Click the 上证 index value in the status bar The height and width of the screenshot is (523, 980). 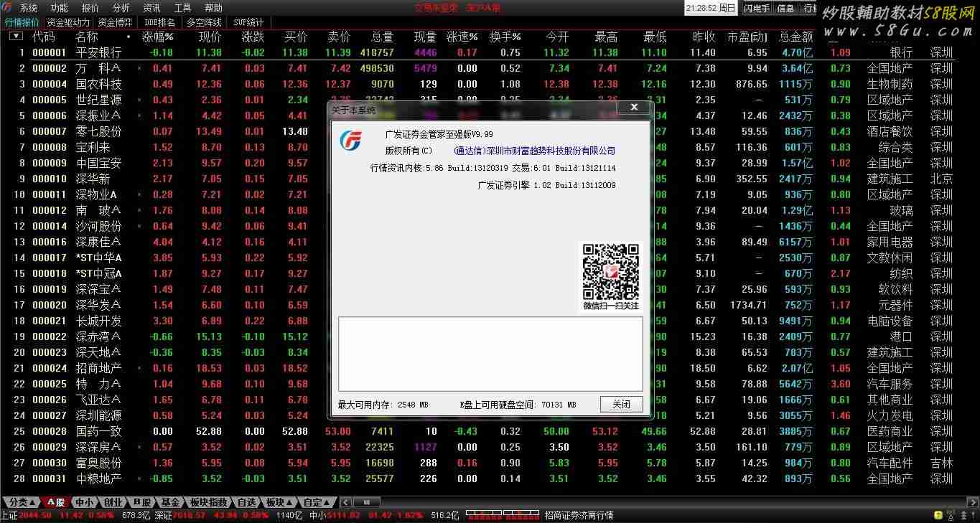click(x=34, y=515)
